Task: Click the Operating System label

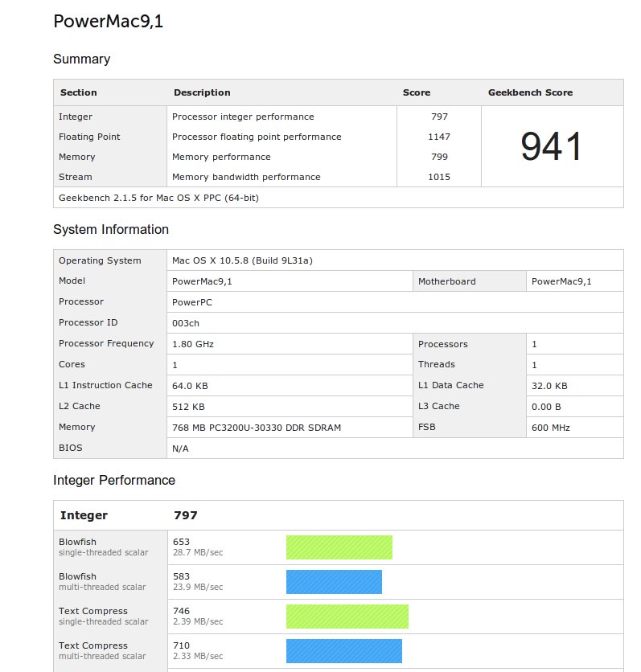Action: click(x=100, y=260)
